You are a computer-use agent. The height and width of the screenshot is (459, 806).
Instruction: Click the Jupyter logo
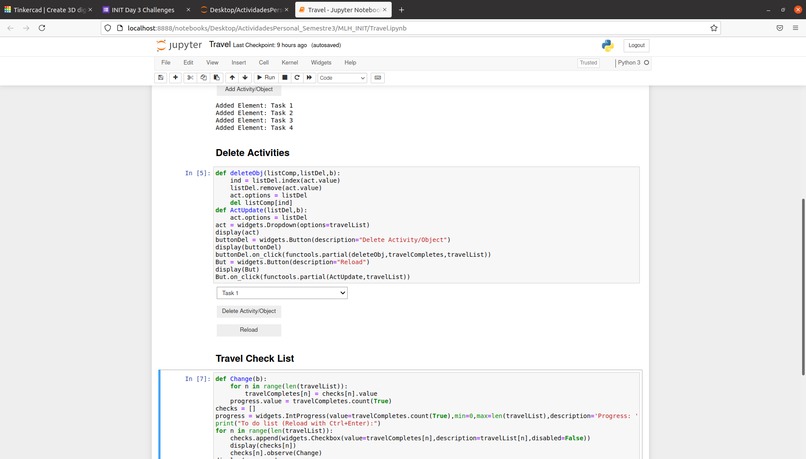[x=179, y=45]
